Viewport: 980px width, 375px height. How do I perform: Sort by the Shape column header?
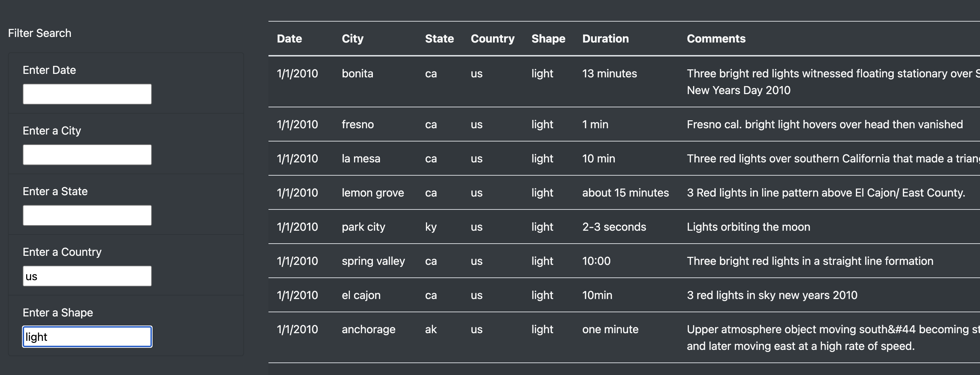click(x=548, y=38)
